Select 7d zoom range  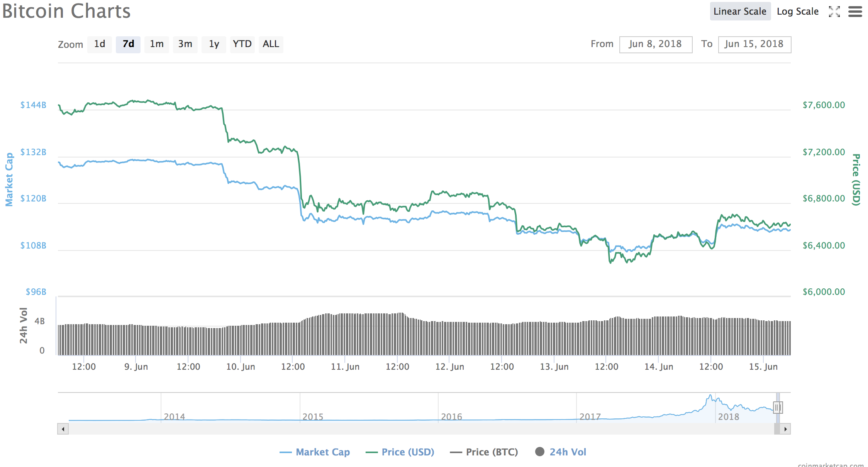click(x=128, y=44)
